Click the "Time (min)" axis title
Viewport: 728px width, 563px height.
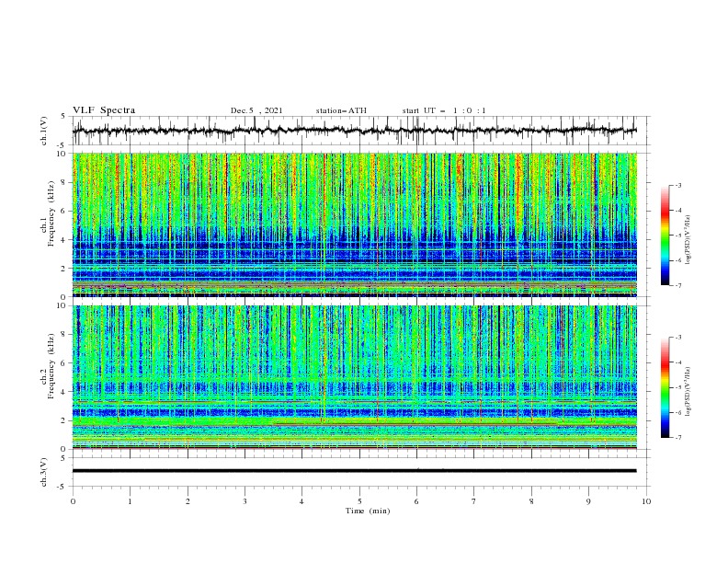(x=368, y=511)
